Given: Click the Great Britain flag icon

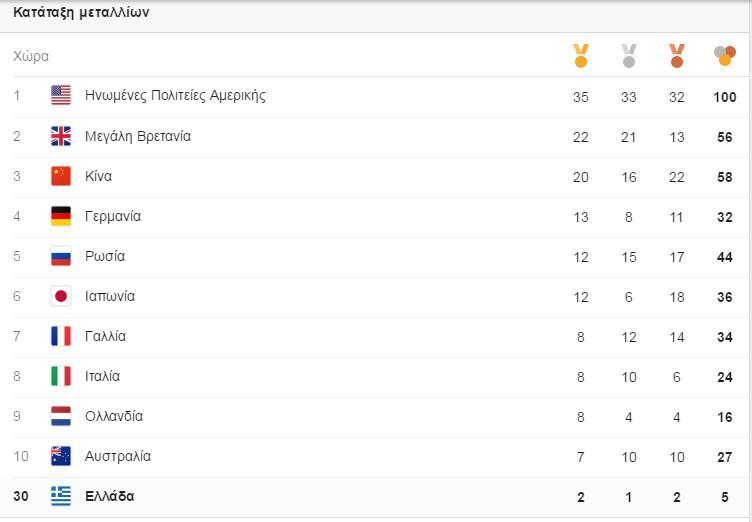Looking at the screenshot, I should 61,136.
